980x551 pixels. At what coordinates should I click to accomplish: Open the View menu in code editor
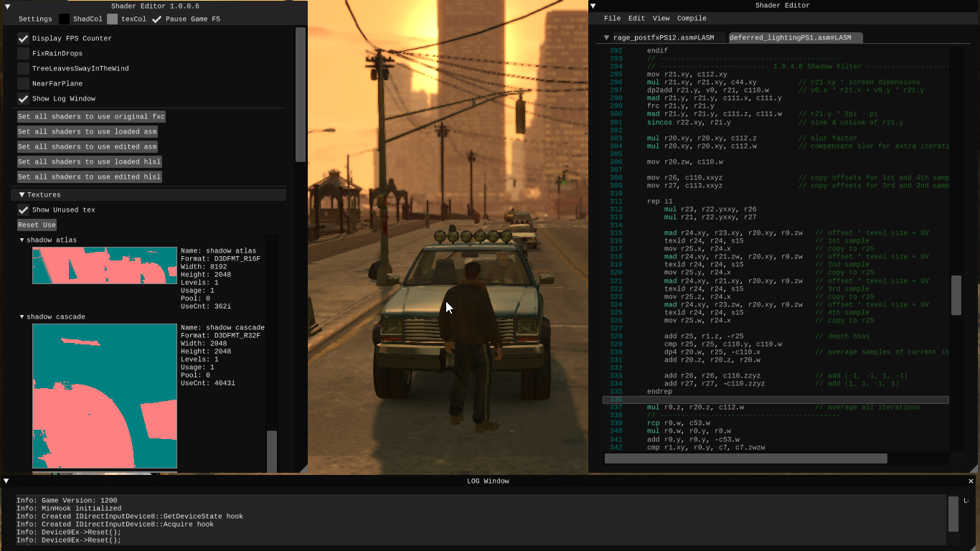click(661, 18)
